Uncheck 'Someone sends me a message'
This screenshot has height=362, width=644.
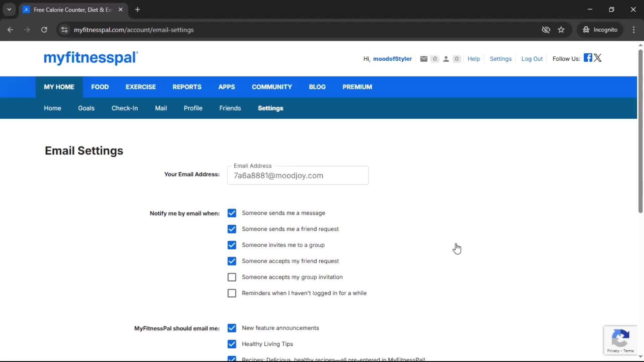click(x=232, y=213)
